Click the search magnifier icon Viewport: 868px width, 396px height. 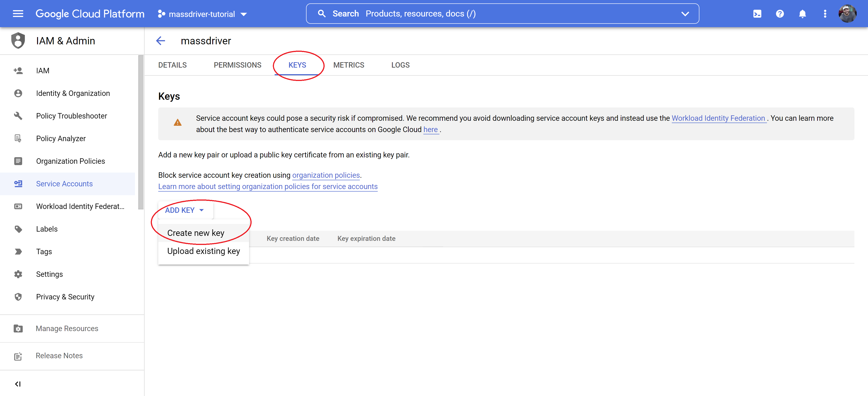click(322, 14)
